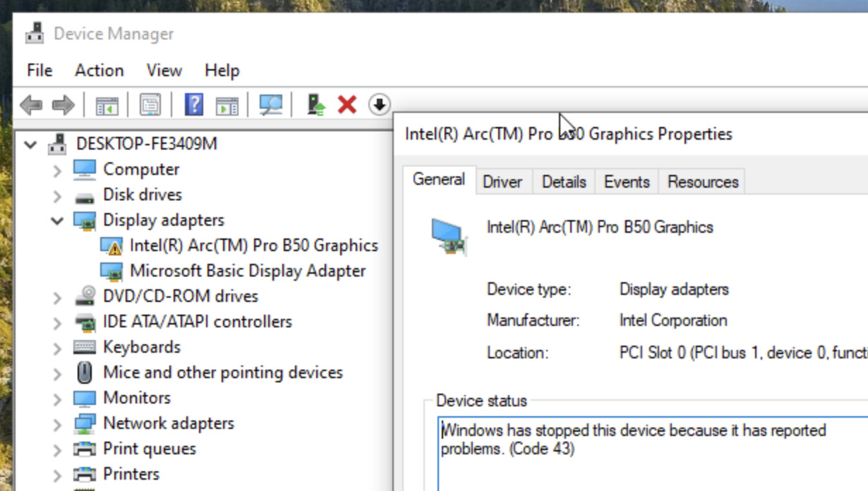Screen dimensions: 868x491
Task: Click the red X Uninstall device icon
Action: click(346, 105)
